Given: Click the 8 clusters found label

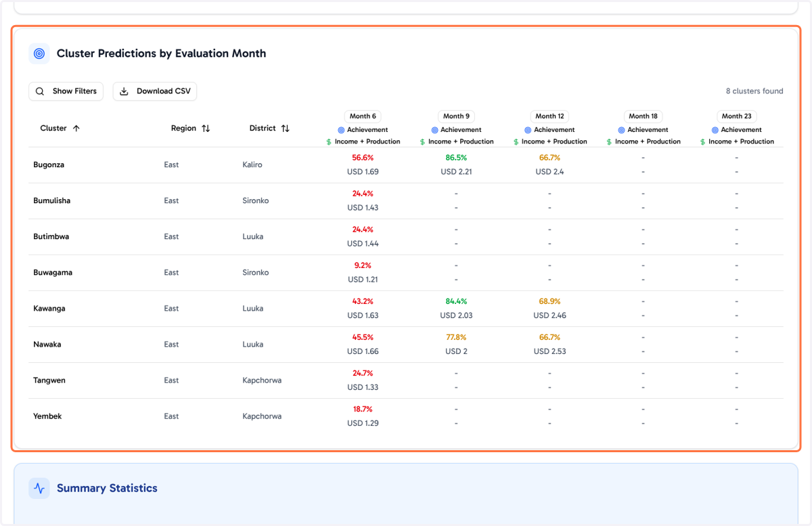Looking at the screenshot, I should [x=754, y=91].
